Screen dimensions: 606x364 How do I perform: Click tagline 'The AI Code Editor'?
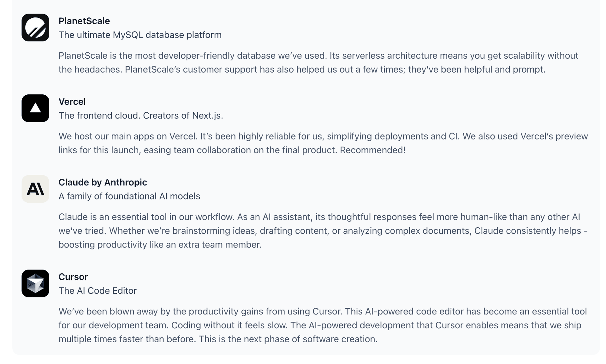98,291
